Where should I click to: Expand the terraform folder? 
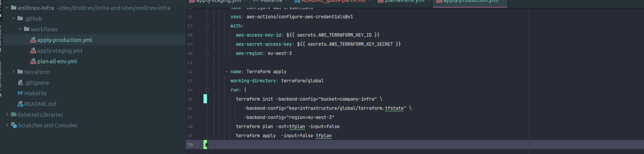14,72
